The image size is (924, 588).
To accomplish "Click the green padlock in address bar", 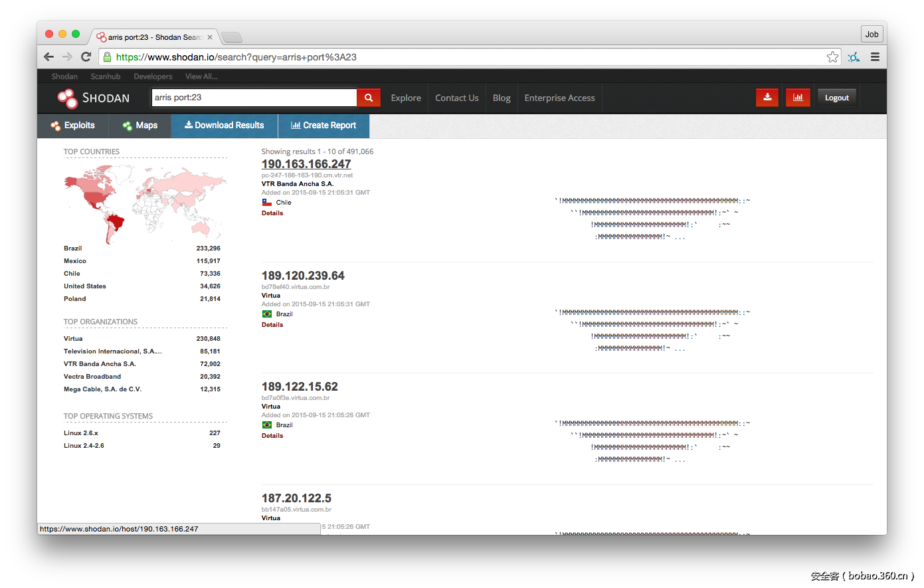I will (107, 57).
